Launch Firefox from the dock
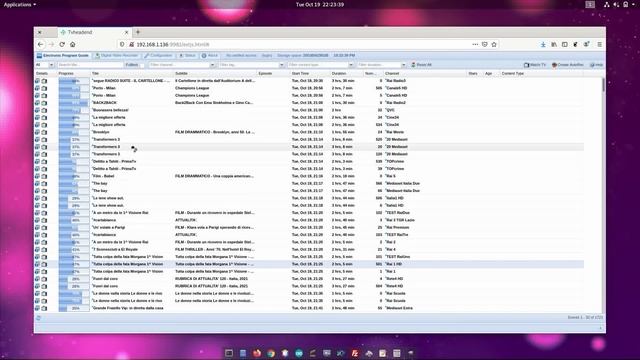This screenshot has width=640, height=360. (257, 353)
